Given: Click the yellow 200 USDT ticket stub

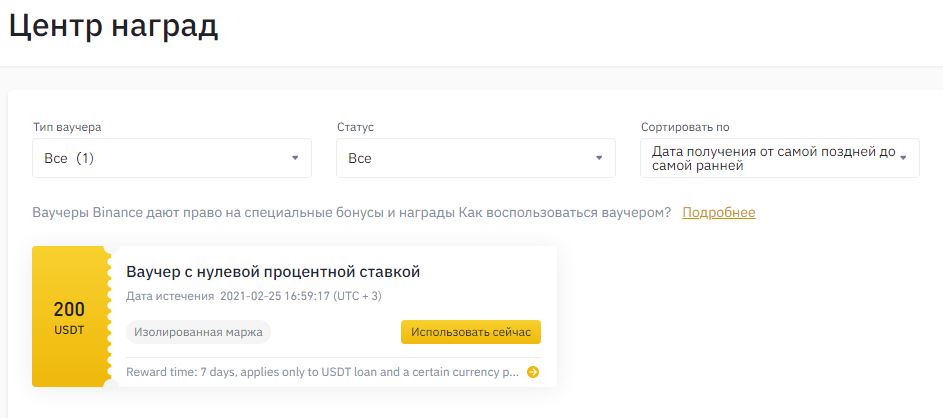Looking at the screenshot, I should 69,316.
